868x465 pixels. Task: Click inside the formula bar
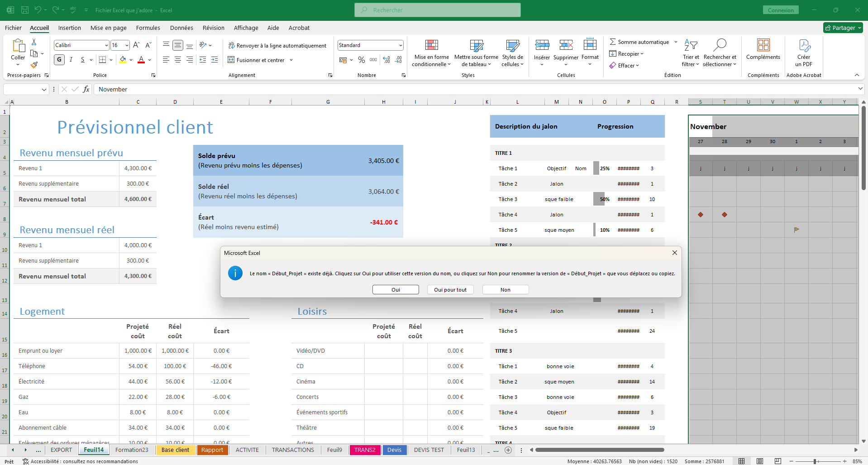(x=272, y=89)
